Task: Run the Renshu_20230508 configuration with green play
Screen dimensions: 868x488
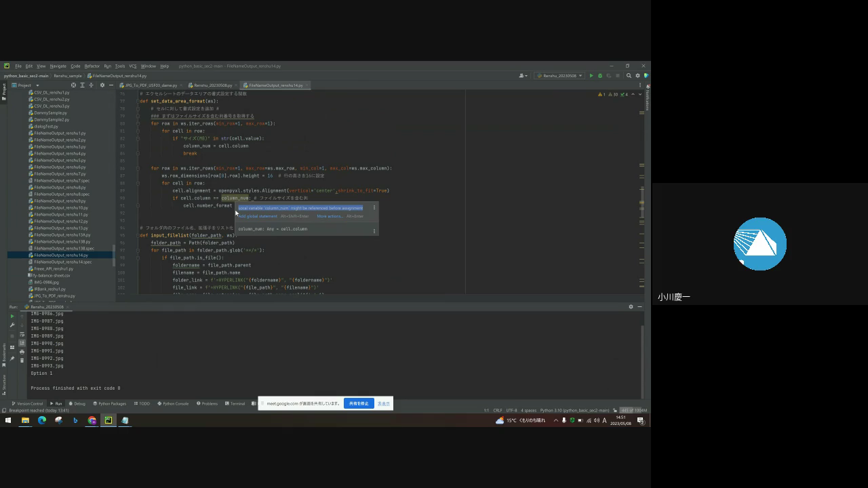Action: pos(591,76)
